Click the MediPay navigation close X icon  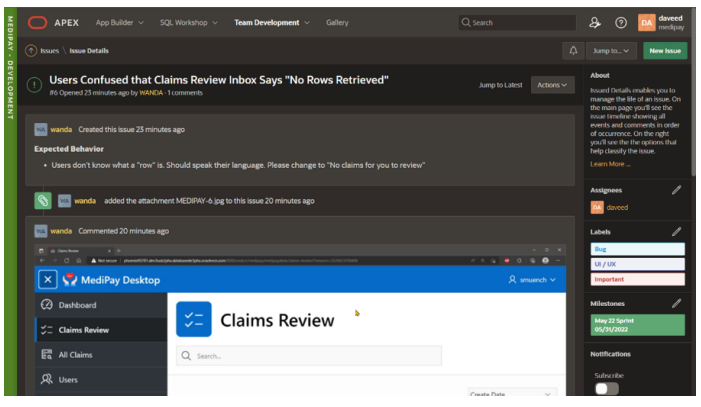coord(48,280)
